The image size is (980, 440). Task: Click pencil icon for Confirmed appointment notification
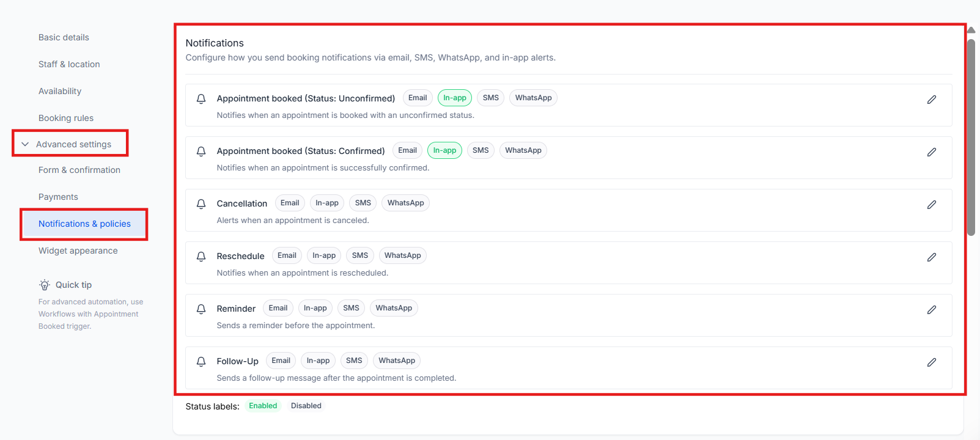tap(931, 152)
